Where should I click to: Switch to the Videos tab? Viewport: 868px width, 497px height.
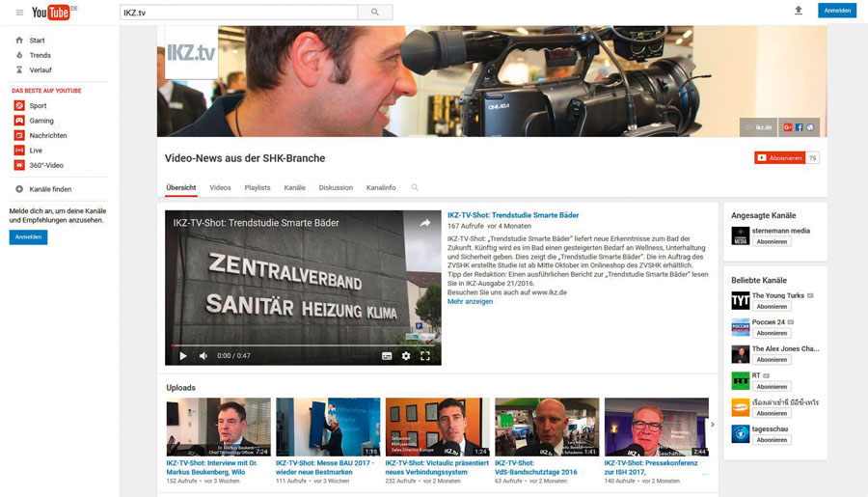(x=220, y=188)
